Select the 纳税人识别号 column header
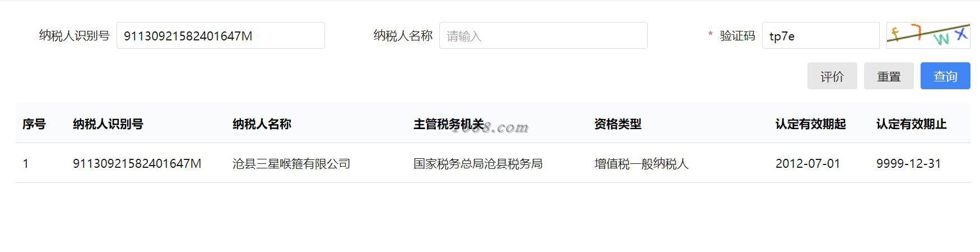Image resolution: width=980 pixels, height=252 pixels. click(x=108, y=124)
